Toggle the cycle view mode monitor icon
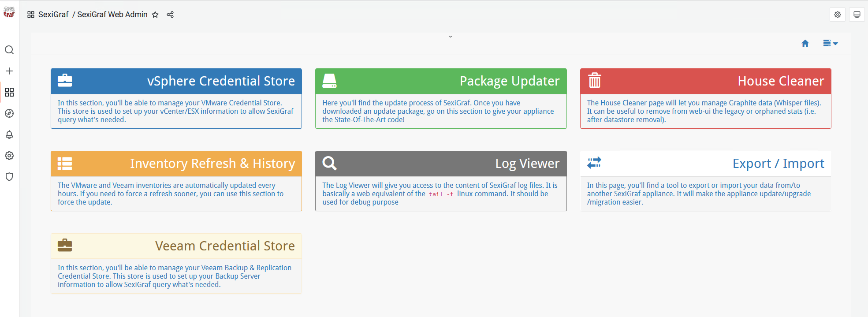Image resolution: width=868 pixels, height=317 pixels. click(857, 15)
